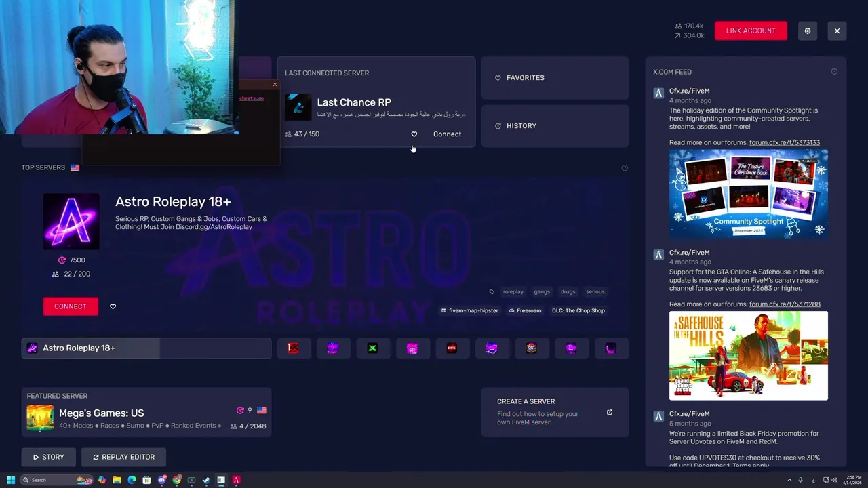
Task: Click the Cfx.re/FiveM avatar on holiday post
Action: tap(658, 93)
